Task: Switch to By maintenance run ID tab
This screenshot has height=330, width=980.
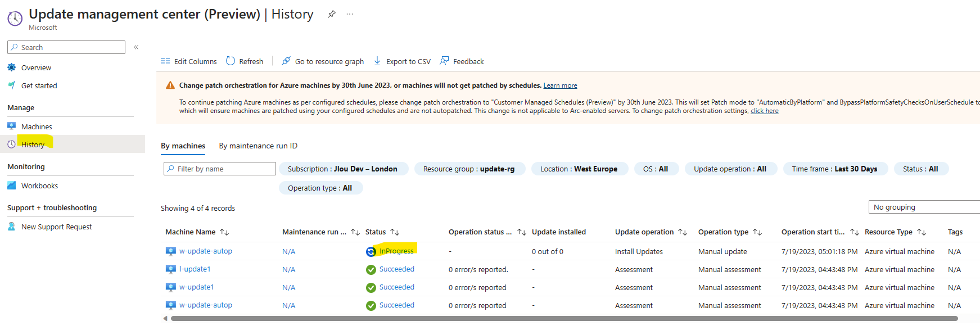Action: click(258, 146)
